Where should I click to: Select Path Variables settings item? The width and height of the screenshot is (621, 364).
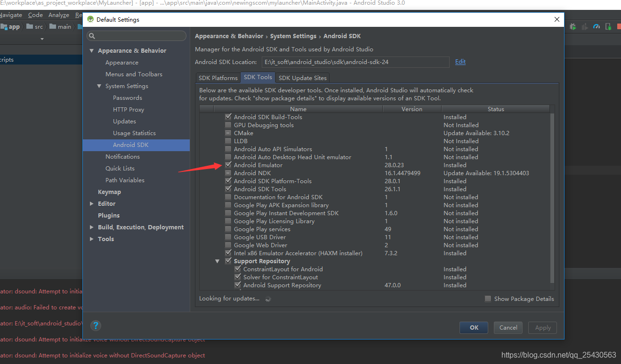tap(125, 180)
